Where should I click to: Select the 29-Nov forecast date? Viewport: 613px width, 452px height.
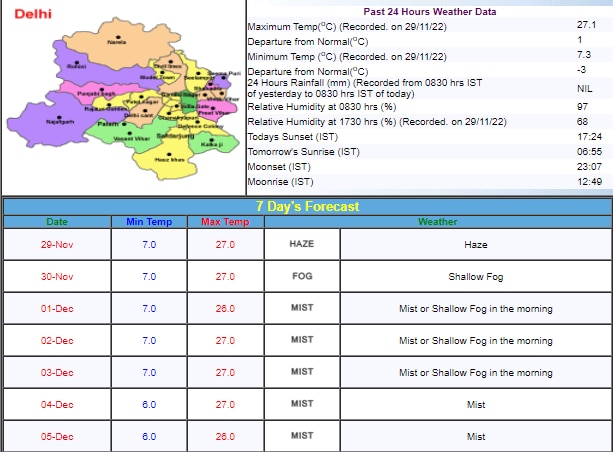(x=58, y=244)
